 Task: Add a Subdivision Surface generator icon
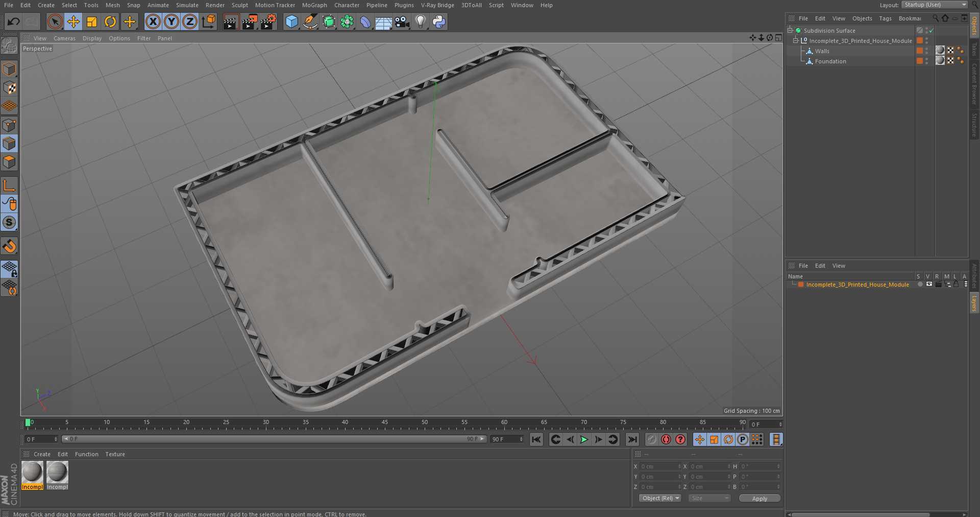(x=329, y=21)
